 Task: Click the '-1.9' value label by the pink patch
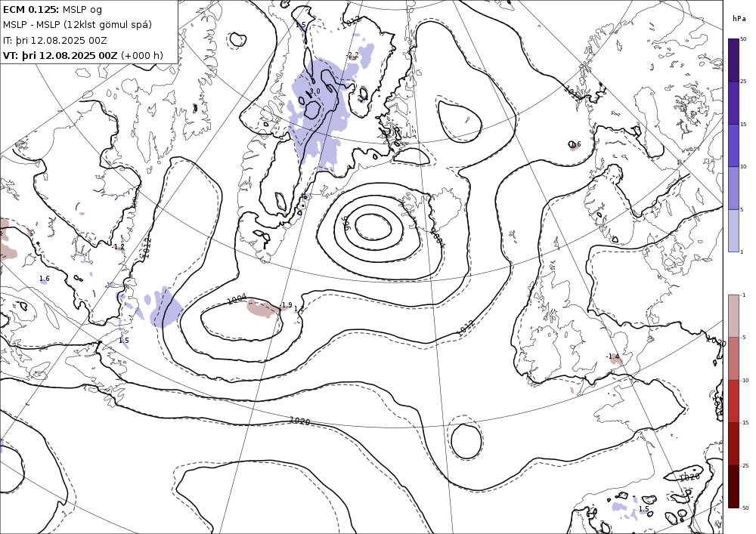286,305
